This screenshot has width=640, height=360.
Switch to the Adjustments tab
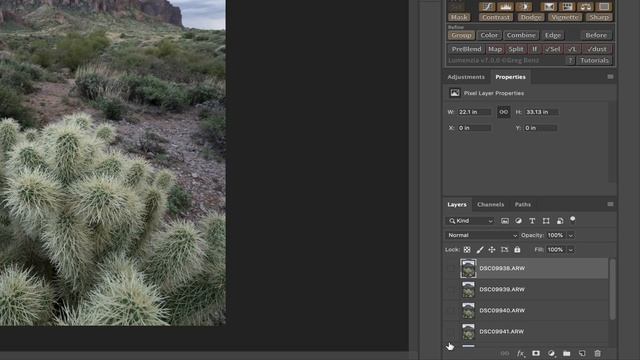[466, 77]
